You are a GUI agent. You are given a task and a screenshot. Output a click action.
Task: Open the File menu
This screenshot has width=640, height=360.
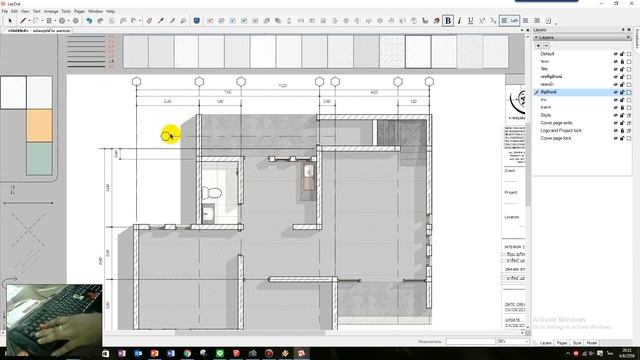4,11
